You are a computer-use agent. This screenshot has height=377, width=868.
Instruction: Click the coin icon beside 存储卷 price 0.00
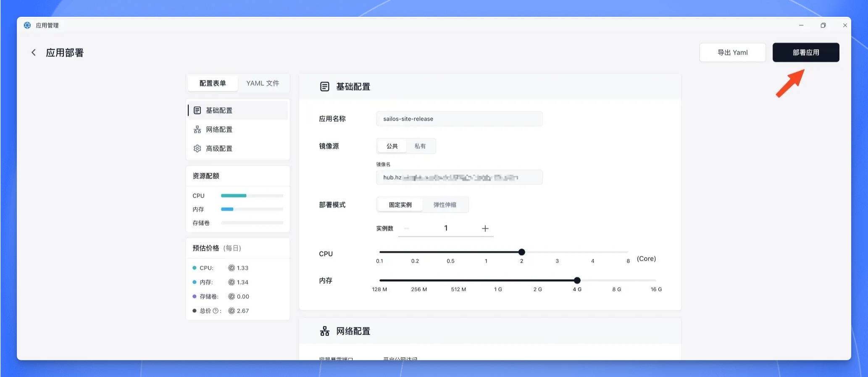pos(231,296)
